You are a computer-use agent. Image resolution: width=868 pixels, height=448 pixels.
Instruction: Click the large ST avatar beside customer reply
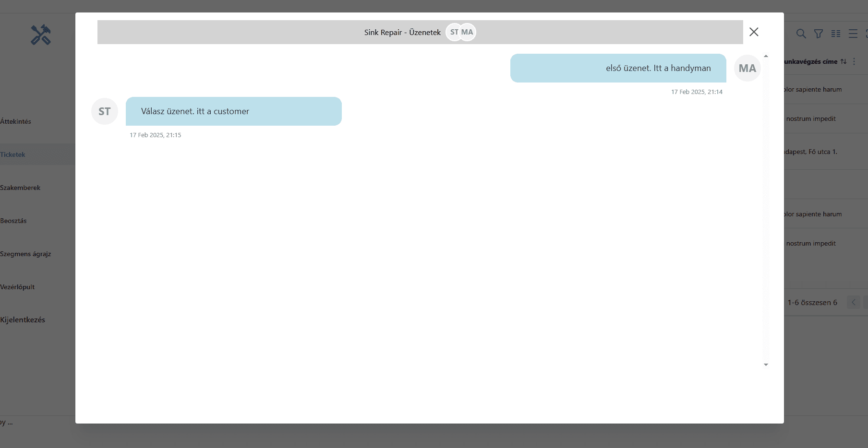[105, 111]
